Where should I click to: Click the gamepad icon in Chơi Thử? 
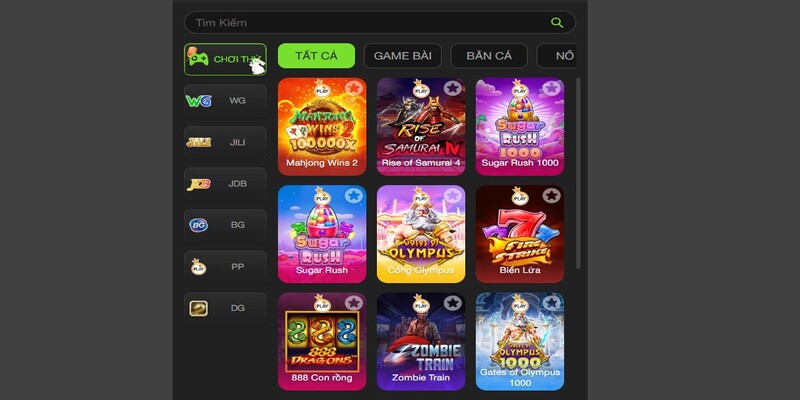click(198, 58)
